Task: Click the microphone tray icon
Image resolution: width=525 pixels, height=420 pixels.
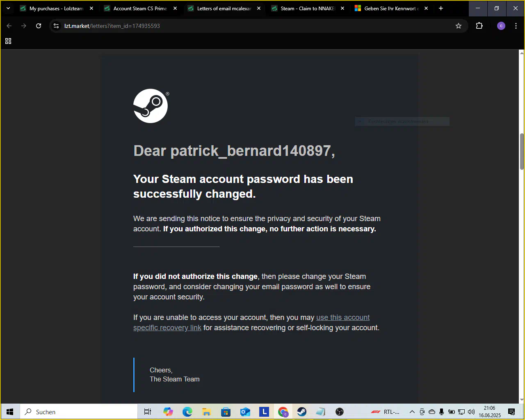Action: (x=441, y=412)
